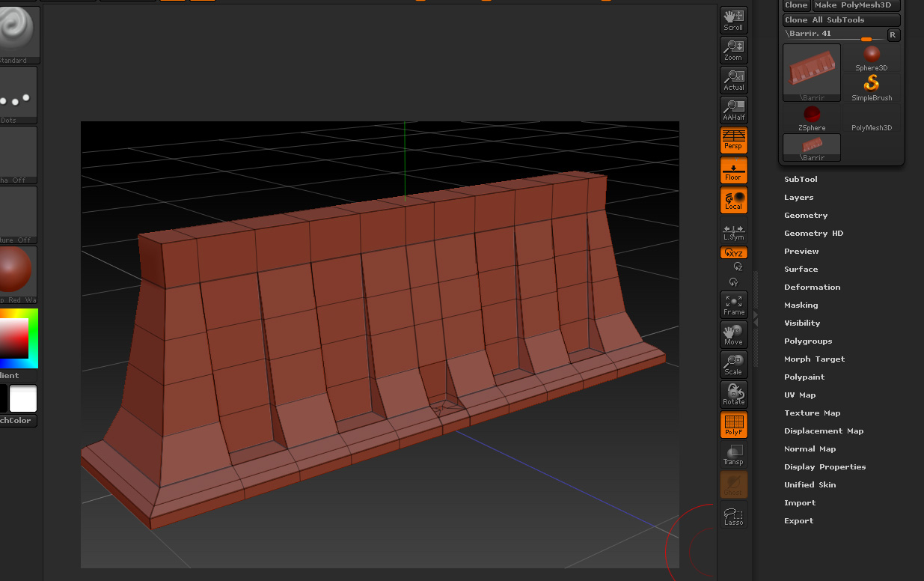The image size is (924, 581).
Task: Open the Deformation section
Action: click(x=812, y=288)
